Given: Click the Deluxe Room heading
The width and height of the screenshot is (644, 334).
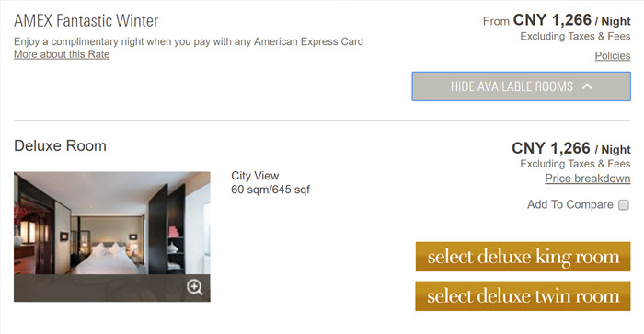Looking at the screenshot, I should pyautogui.click(x=60, y=146).
